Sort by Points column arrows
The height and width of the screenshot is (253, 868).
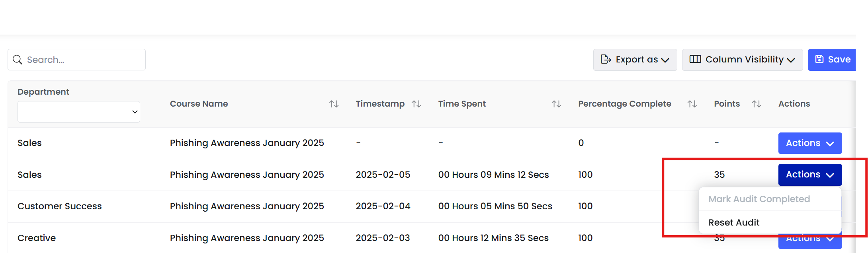coord(757,104)
